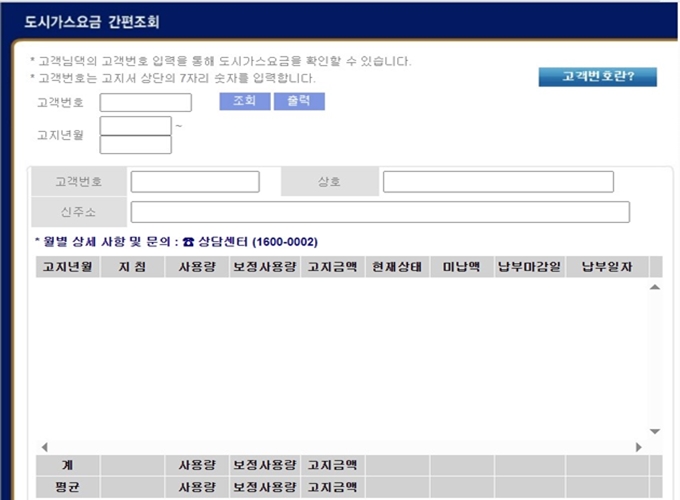Select the 신주소 address field

[x=380, y=212]
